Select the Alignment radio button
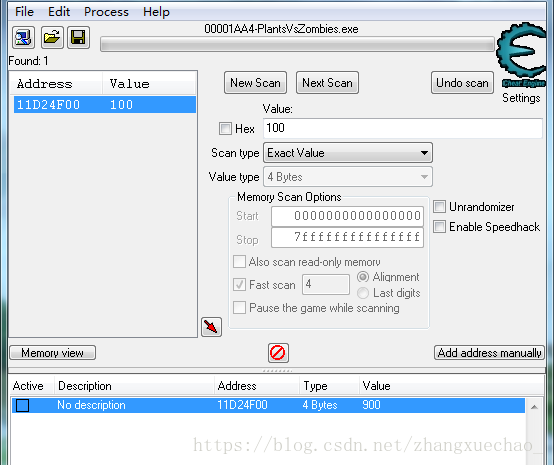Screen dimensions: 554x465 click(363, 277)
